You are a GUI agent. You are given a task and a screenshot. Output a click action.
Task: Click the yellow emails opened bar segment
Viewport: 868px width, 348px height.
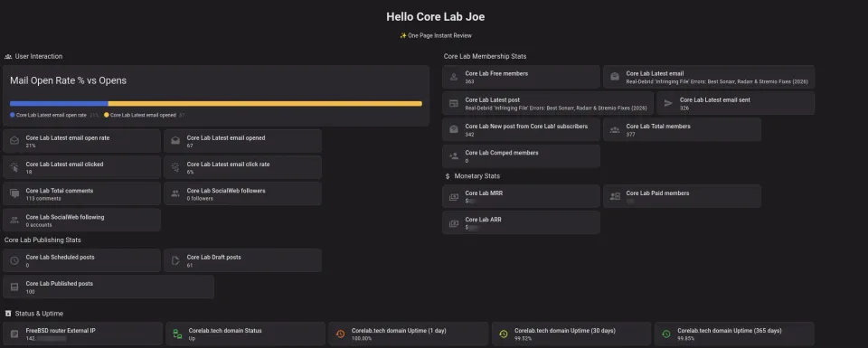click(265, 103)
